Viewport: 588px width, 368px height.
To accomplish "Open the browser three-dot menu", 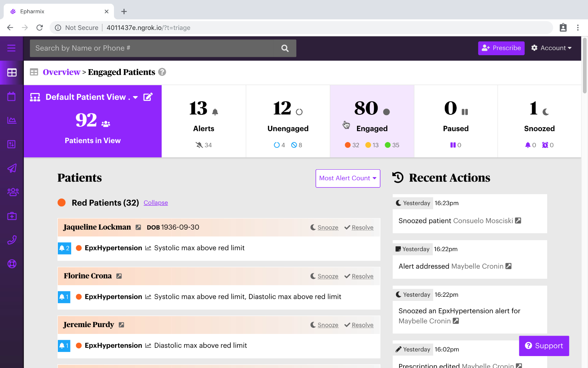I will (x=578, y=28).
